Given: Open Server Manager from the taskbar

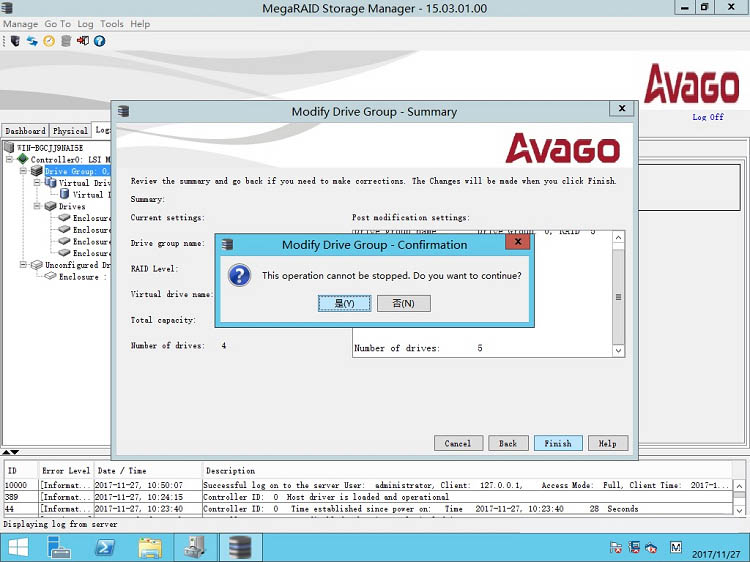Looking at the screenshot, I should (x=59, y=547).
